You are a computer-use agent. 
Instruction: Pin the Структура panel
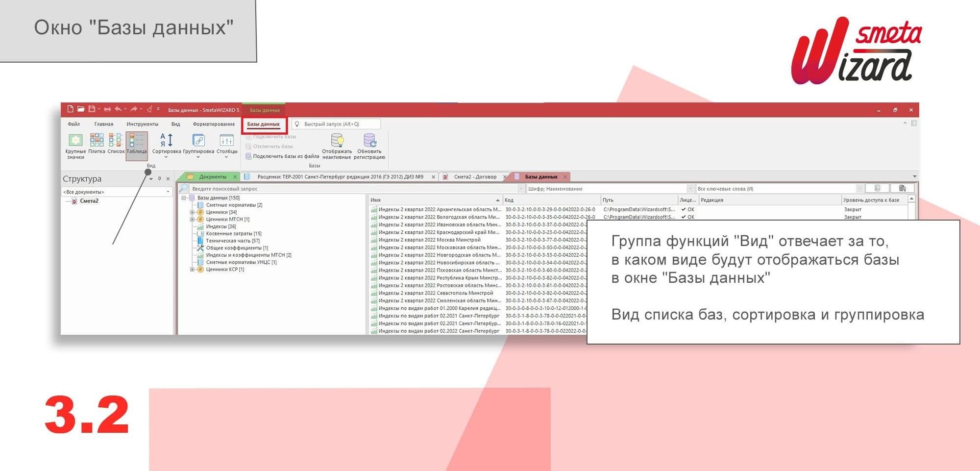[x=159, y=179]
